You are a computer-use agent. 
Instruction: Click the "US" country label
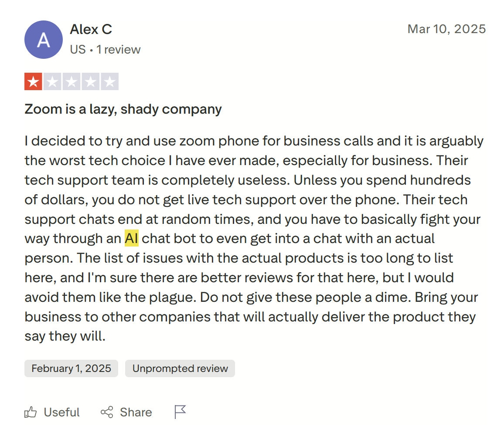(x=78, y=50)
